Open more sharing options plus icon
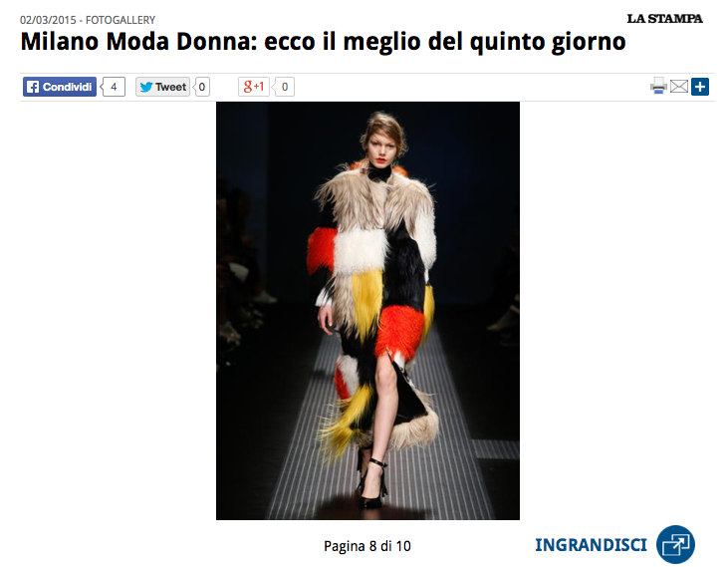This screenshot has width=728, height=567. pos(700,87)
